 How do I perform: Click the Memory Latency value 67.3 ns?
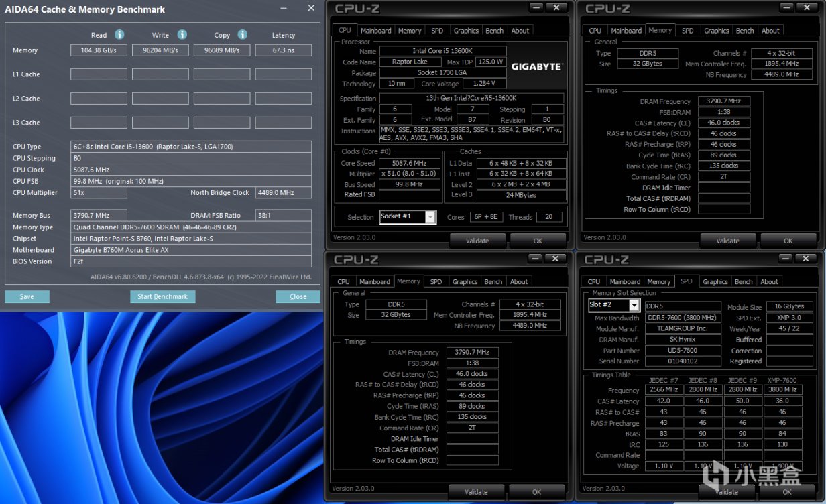pos(284,50)
